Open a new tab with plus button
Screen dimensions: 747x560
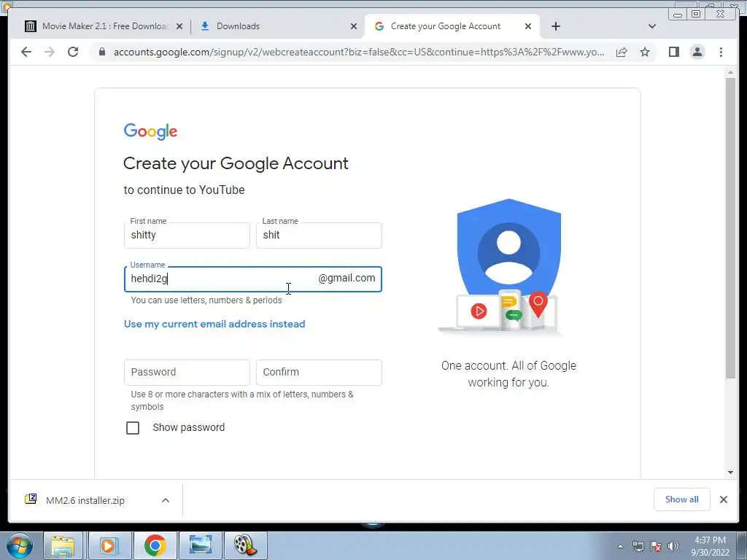pyautogui.click(x=555, y=26)
